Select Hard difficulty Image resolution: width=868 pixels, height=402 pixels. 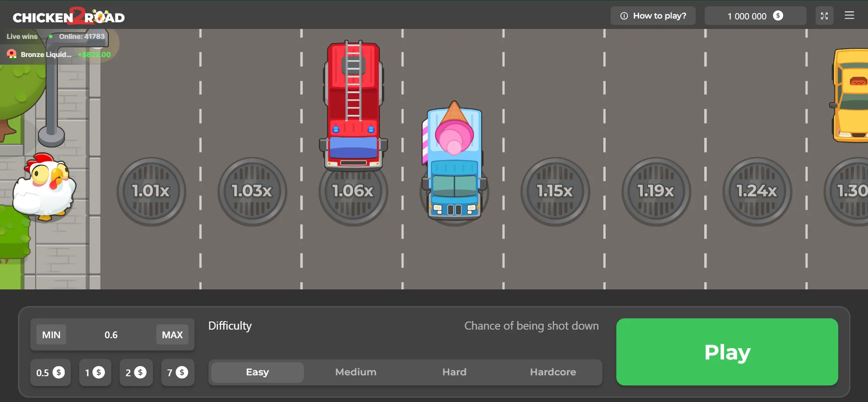(455, 372)
